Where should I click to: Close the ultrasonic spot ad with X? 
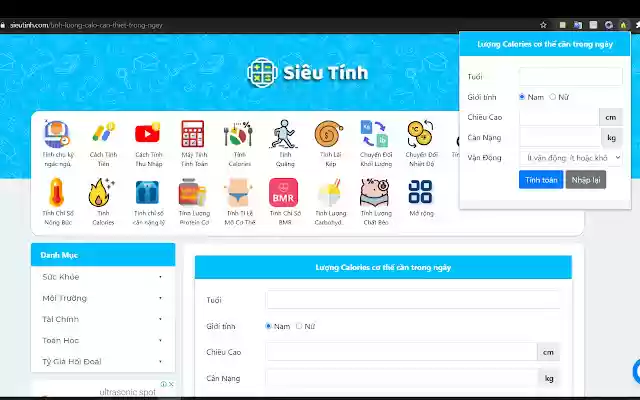click(171, 384)
